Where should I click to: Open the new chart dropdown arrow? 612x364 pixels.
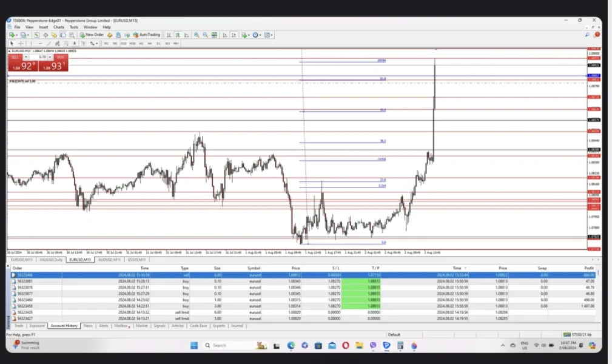coord(16,35)
